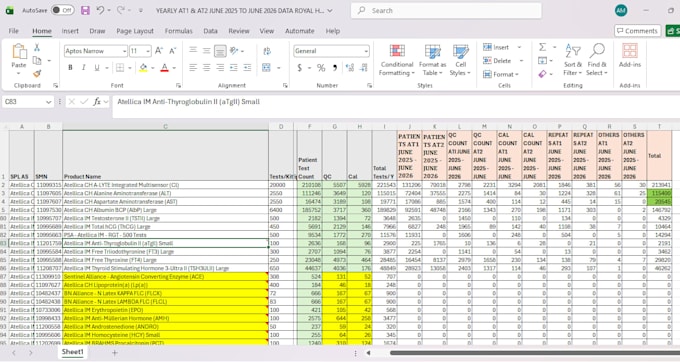680x362 pixels.
Task: Click Increase Decimal icon
Action: click(350, 68)
